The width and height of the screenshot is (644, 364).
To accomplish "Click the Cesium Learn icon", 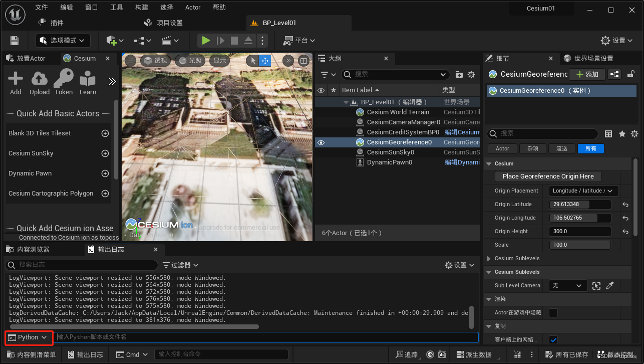I will pos(88,79).
